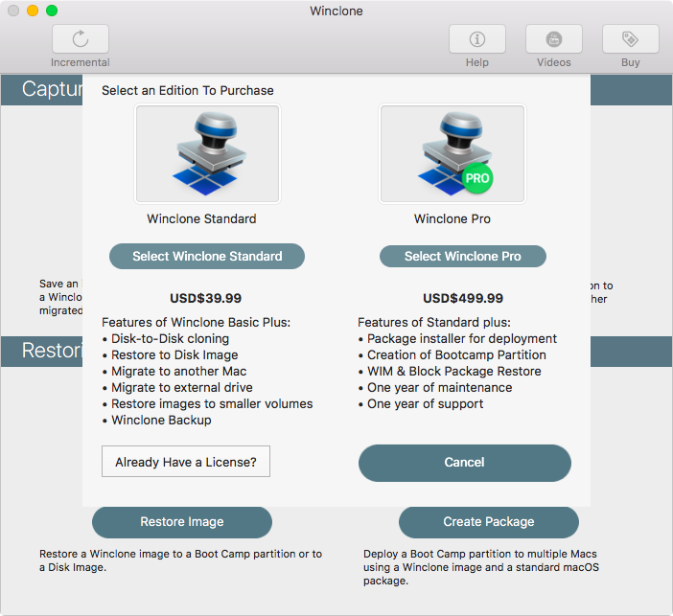Click the Winclone Pro label
The height and width of the screenshot is (616, 673).
[x=452, y=218]
